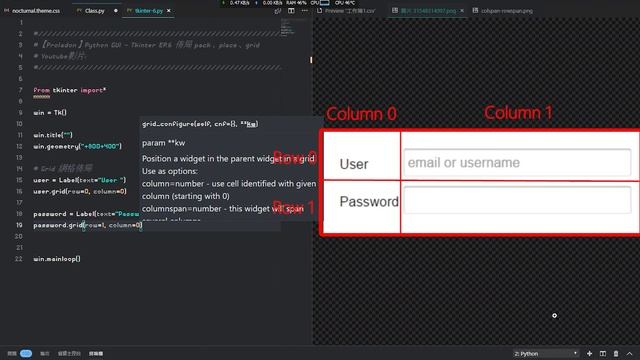
Task: Select the Output tab in the bottom panel
Action: coord(44,353)
